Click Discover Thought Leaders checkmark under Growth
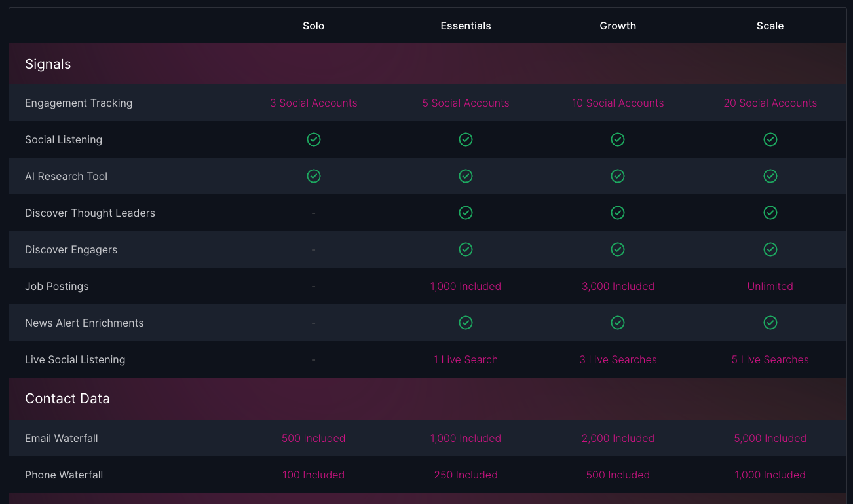Viewport: 853px width, 504px height. click(618, 213)
